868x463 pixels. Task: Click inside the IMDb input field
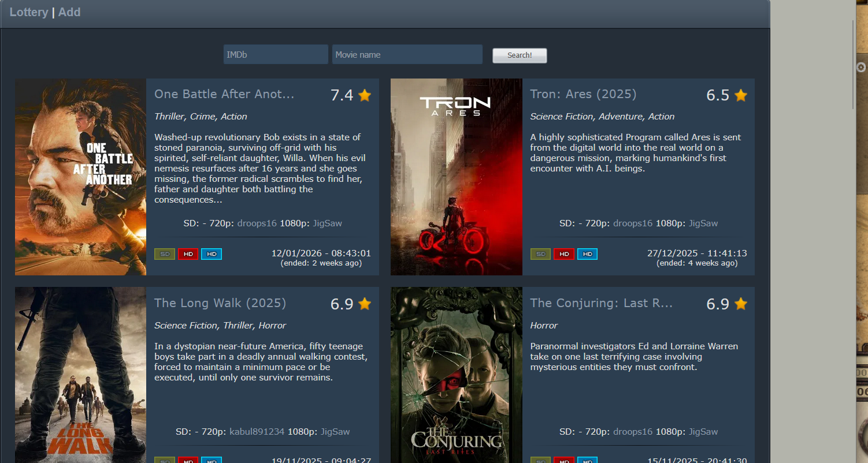pos(276,55)
